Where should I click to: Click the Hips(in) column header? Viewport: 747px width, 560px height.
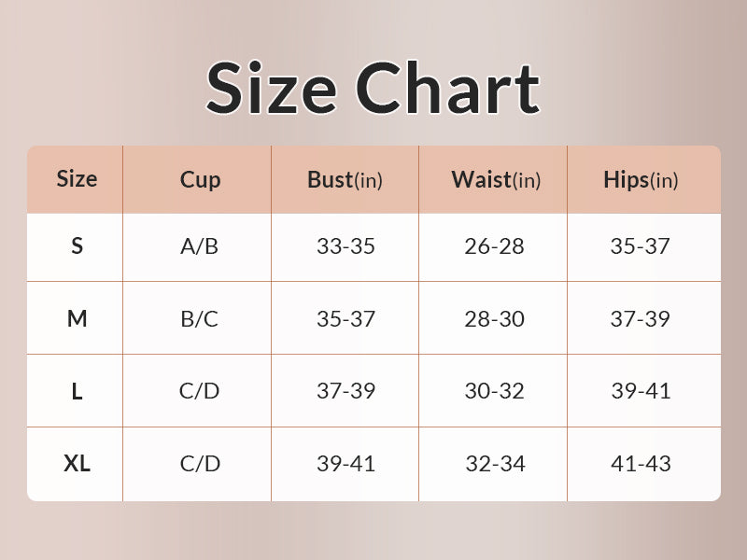coord(641,180)
